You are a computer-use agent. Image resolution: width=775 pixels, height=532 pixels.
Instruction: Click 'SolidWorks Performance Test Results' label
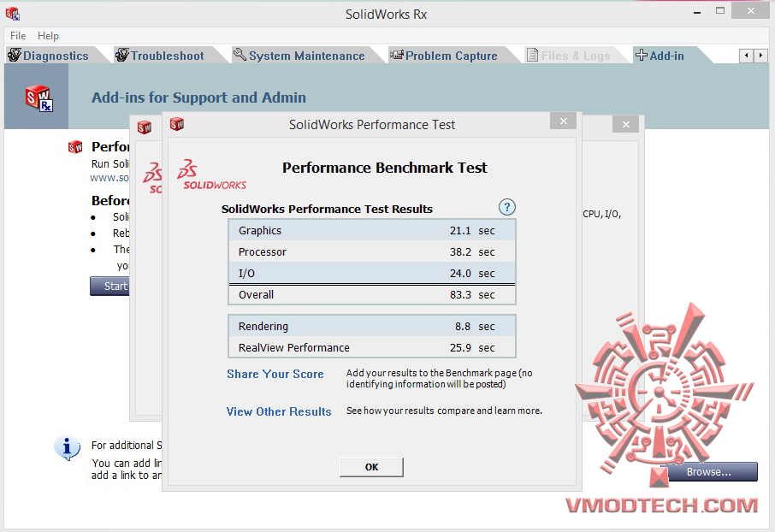[x=327, y=210]
